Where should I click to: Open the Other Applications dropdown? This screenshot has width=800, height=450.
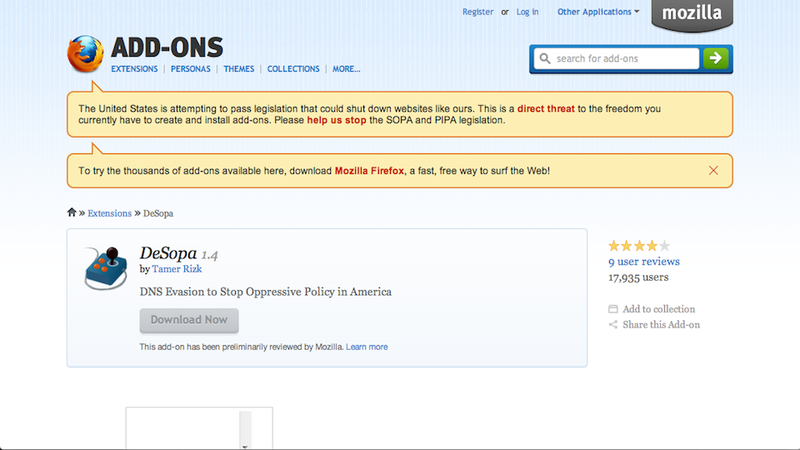click(x=598, y=12)
